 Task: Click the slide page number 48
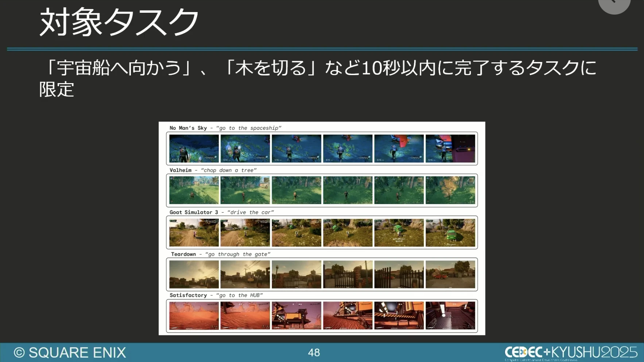314,353
